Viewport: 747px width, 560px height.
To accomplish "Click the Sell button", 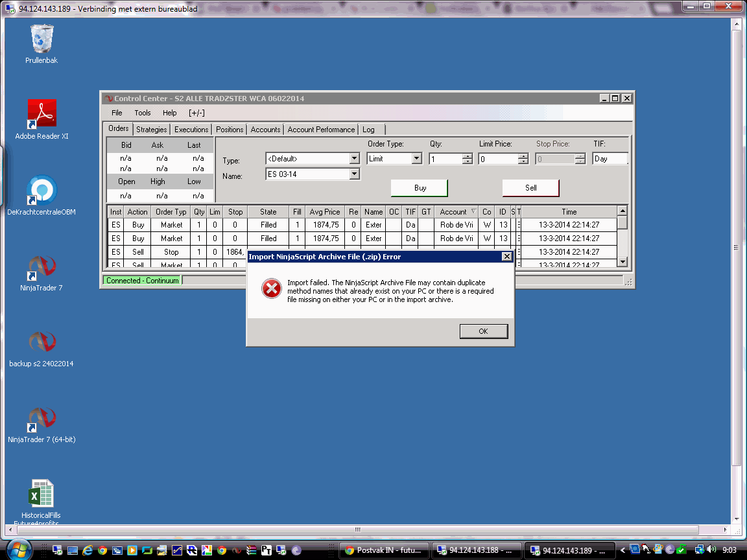I will click(530, 187).
